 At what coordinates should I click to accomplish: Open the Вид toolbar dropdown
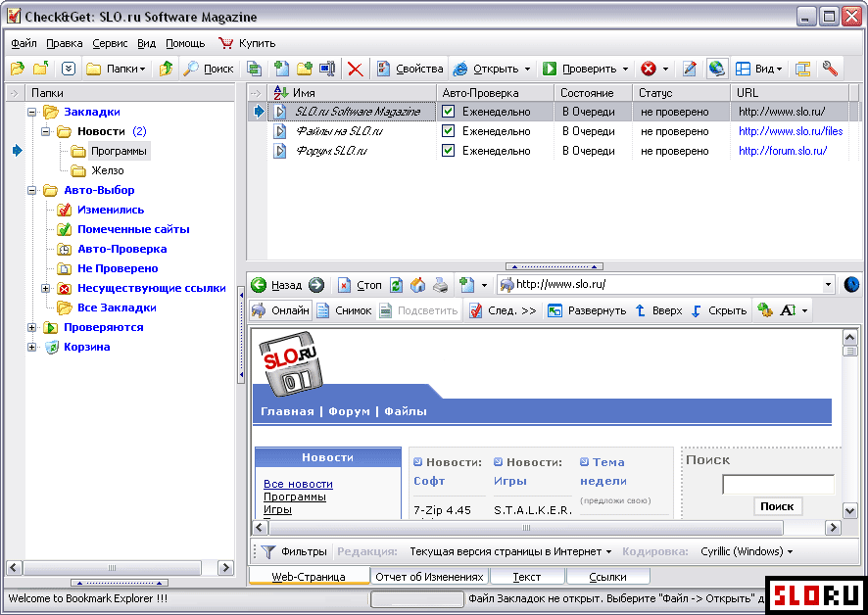[x=759, y=69]
